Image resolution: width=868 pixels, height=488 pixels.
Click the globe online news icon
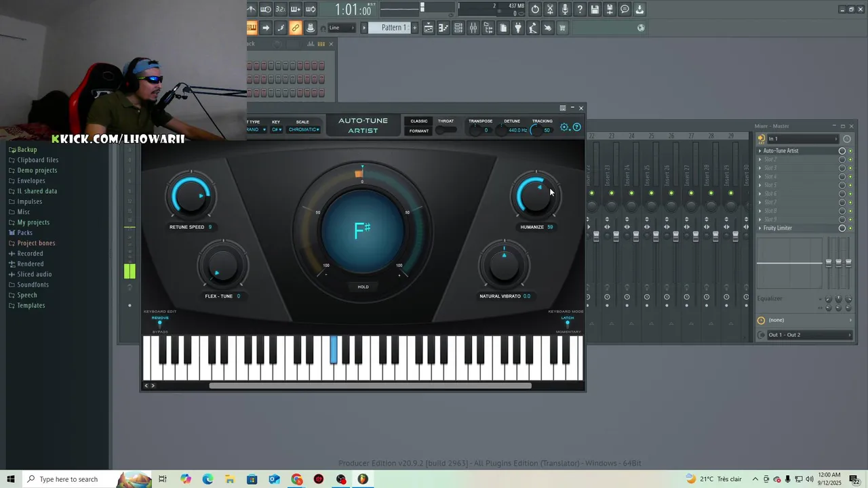pos(641,28)
